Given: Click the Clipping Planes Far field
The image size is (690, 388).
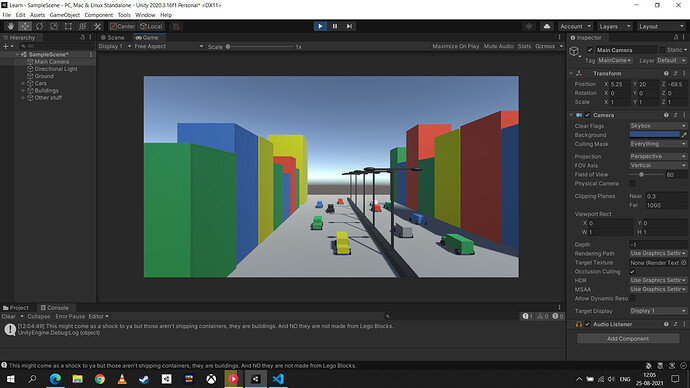Looking at the screenshot, I should point(666,205).
